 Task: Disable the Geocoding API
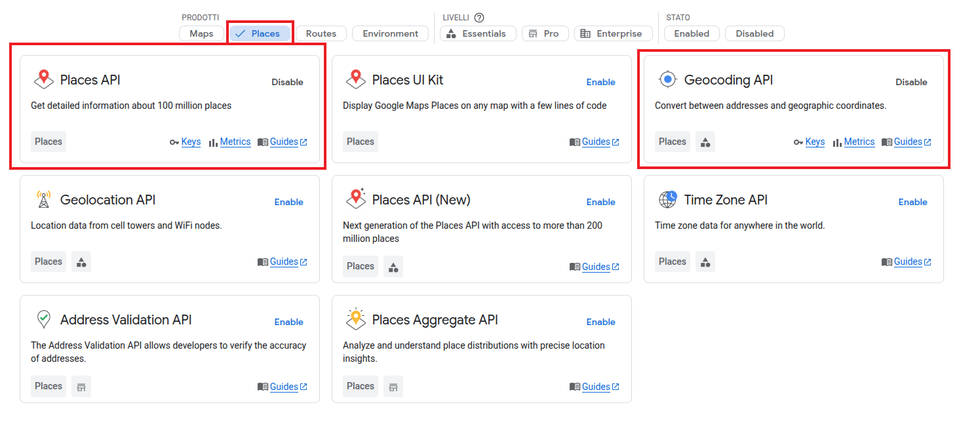(x=912, y=82)
